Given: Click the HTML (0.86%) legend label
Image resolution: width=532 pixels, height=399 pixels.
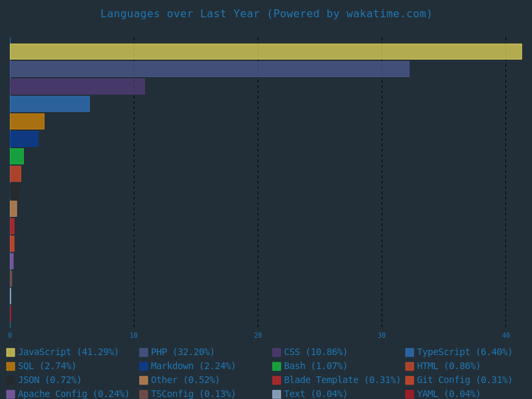Looking at the screenshot, I should click(448, 366).
